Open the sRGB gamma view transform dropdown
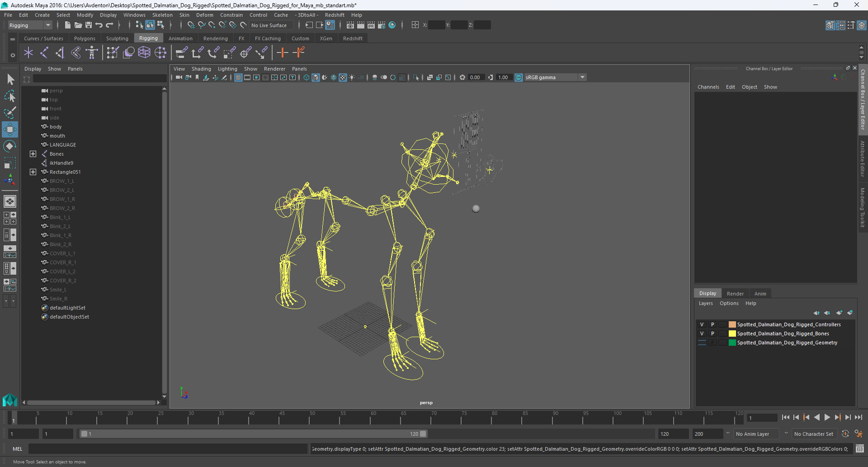This screenshot has height=467, width=868. pyautogui.click(x=582, y=77)
